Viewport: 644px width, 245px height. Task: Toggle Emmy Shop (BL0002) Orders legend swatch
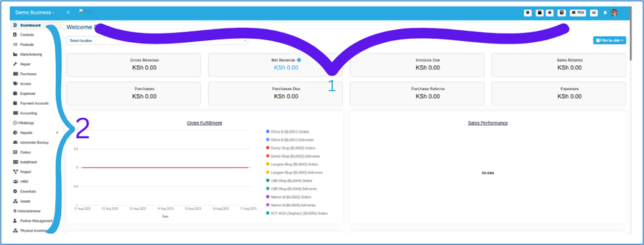pos(267,148)
